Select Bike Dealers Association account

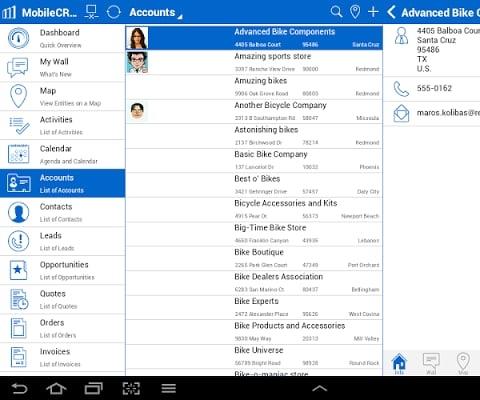(x=254, y=283)
